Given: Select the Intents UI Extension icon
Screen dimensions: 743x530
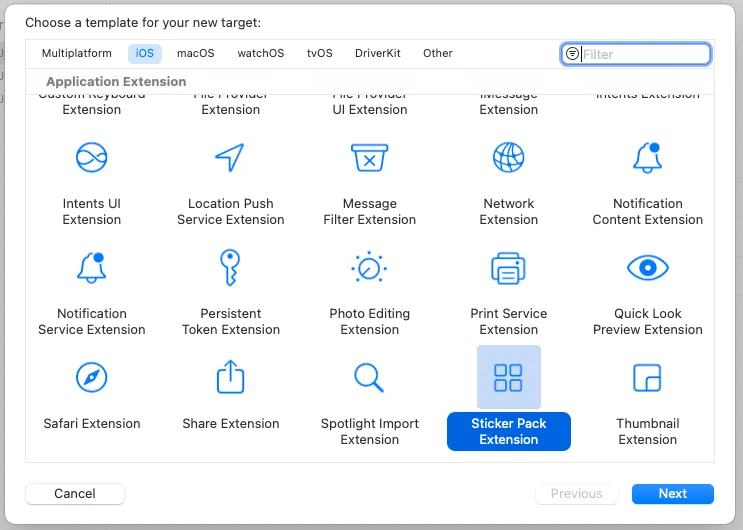Looking at the screenshot, I should (91, 157).
